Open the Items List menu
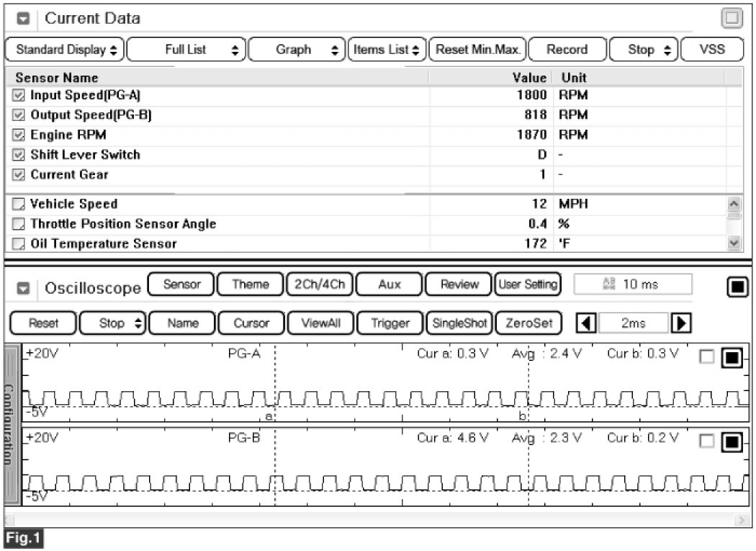This screenshot has width=756, height=551. click(387, 50)
